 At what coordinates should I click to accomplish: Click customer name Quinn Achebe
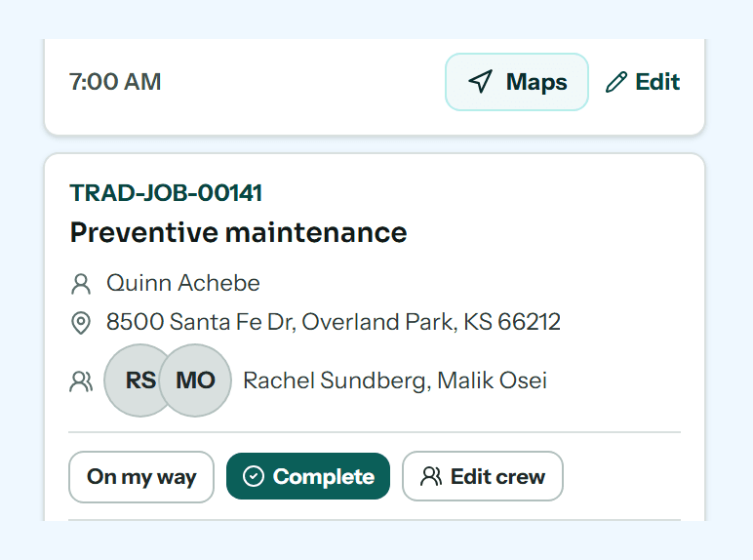click(x=183, y=283)
